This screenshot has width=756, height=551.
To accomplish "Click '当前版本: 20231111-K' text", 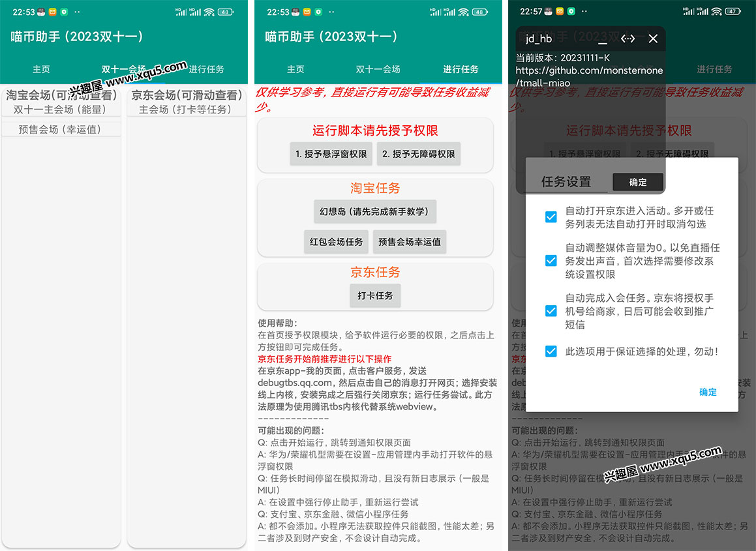I will pyautogui.click(x=563, y=58).
